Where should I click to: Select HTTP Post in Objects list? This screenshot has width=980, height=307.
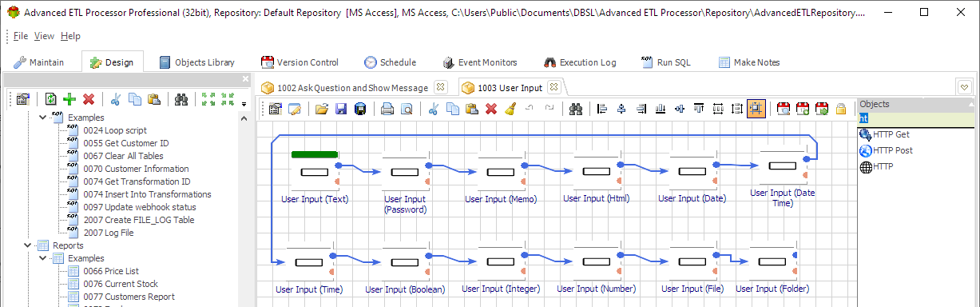(893, 150)
